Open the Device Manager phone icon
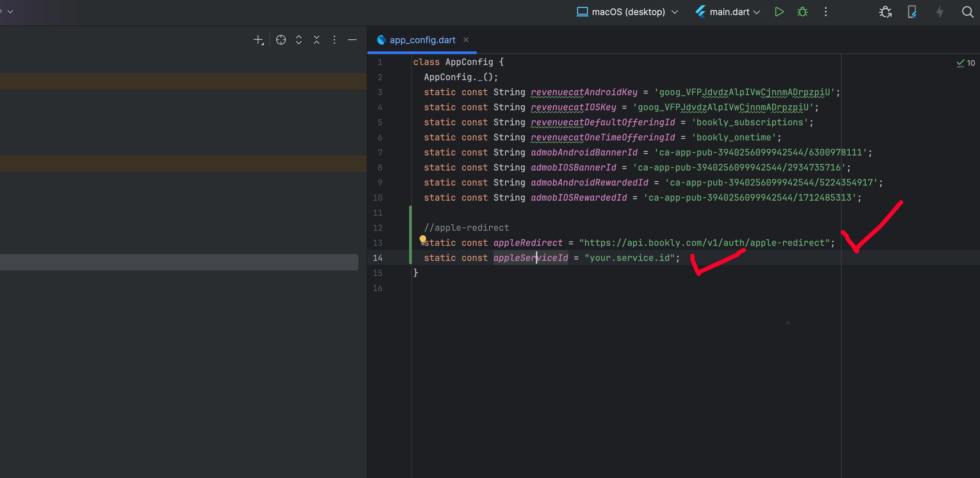The width and height of the screenshot is (980, 478). [912, 12]
